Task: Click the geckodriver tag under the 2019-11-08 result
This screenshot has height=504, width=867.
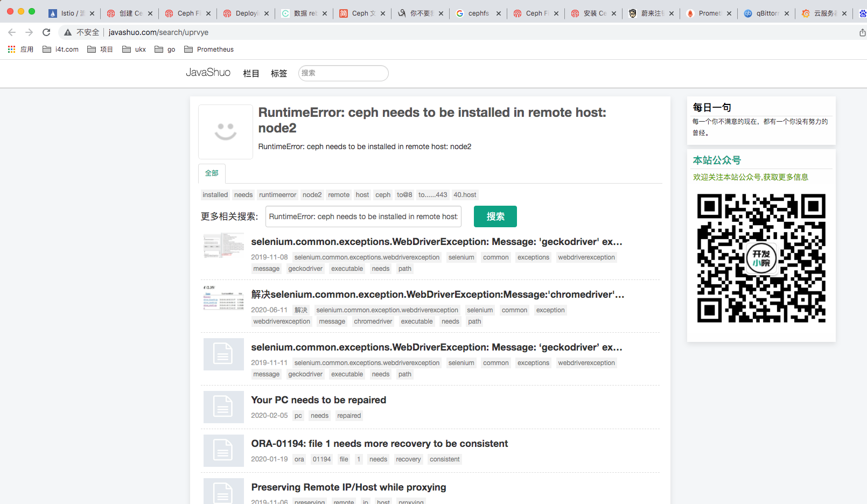Action: click(x=305, y=269)
